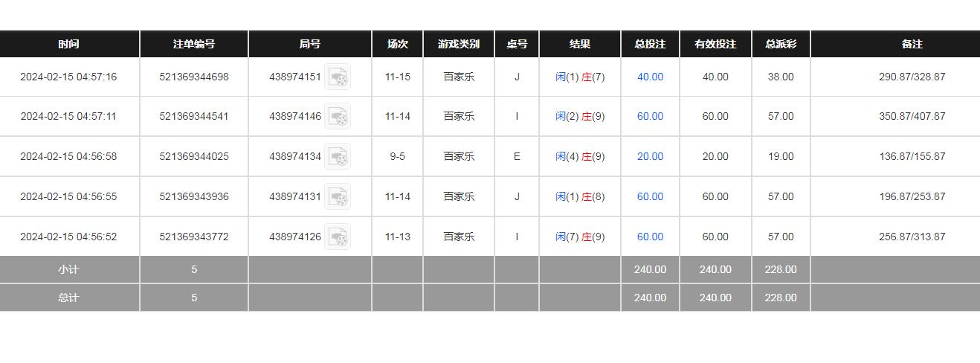Screen dimensions: 980x363
Task: Click the 时间 column header
Action: pos(68,44)
